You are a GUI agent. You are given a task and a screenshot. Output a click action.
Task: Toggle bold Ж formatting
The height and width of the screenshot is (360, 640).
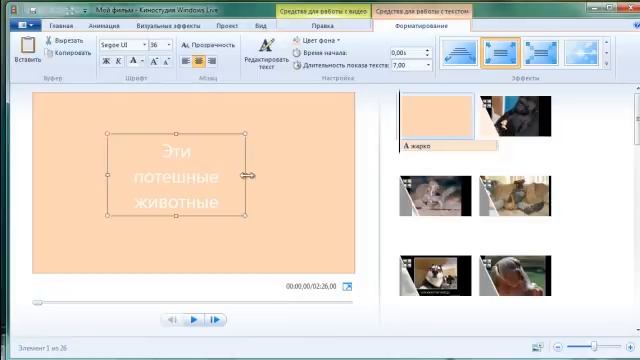(x=106, y=61)
